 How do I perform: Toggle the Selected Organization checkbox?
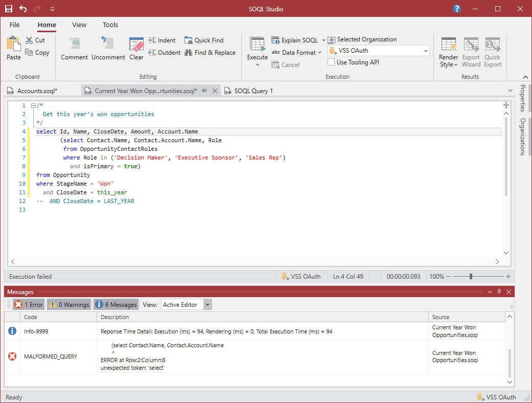coord(331,39)
